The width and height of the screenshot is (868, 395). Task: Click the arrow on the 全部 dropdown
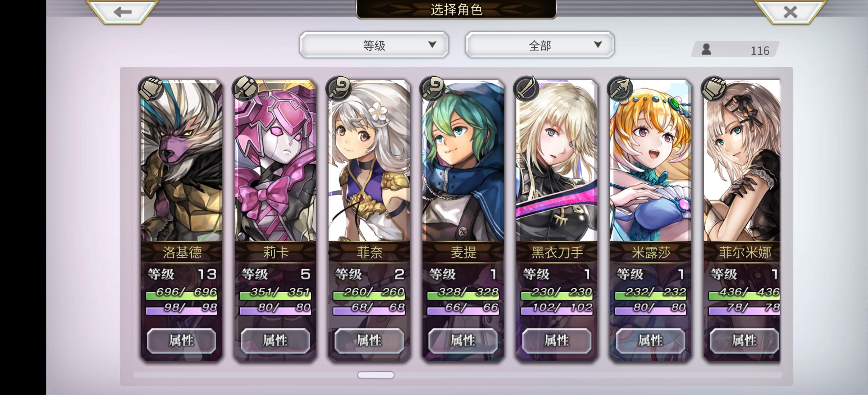click(598, 44)
